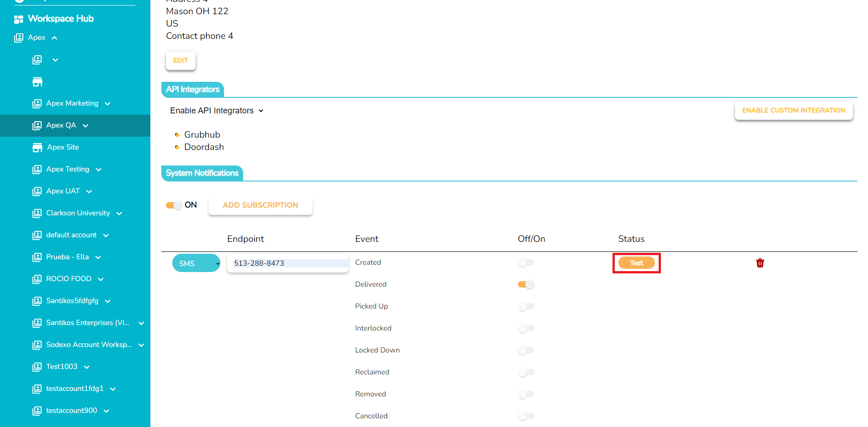Enable the Created event toggle
The image size is (868, 427).
(x=526, y=263)
